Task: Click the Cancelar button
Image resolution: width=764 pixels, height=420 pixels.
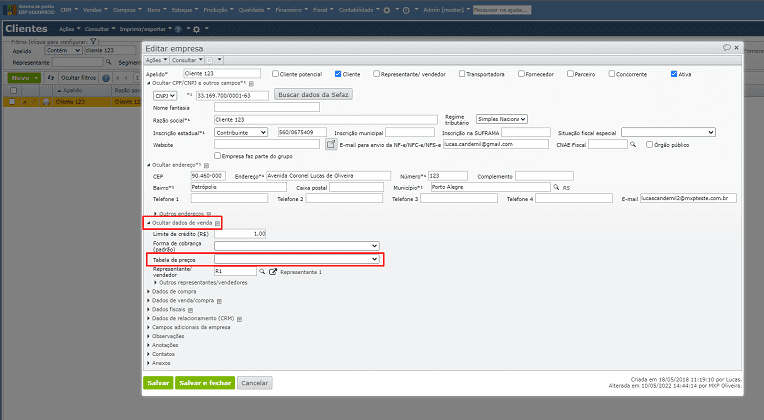Action: coord(255,383)
